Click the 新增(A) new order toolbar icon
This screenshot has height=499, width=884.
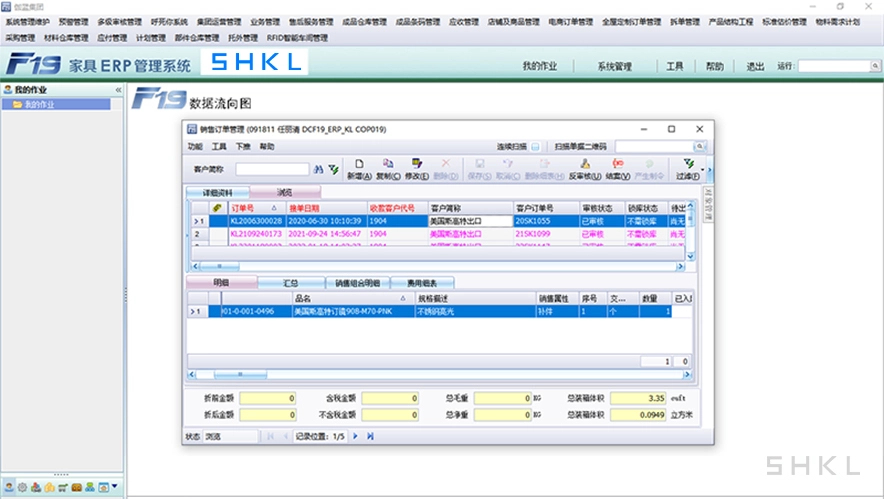coord(359,169)
